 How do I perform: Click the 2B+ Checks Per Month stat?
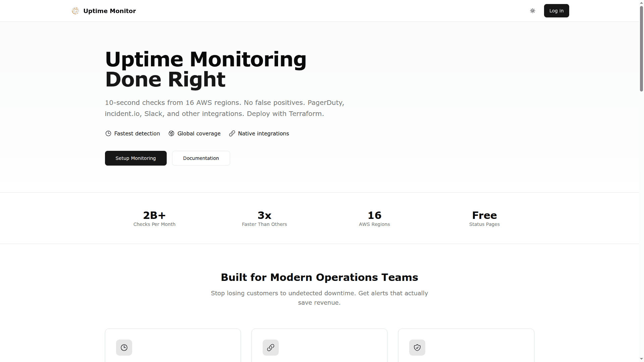pyautogui.click(x=154, y=219)
